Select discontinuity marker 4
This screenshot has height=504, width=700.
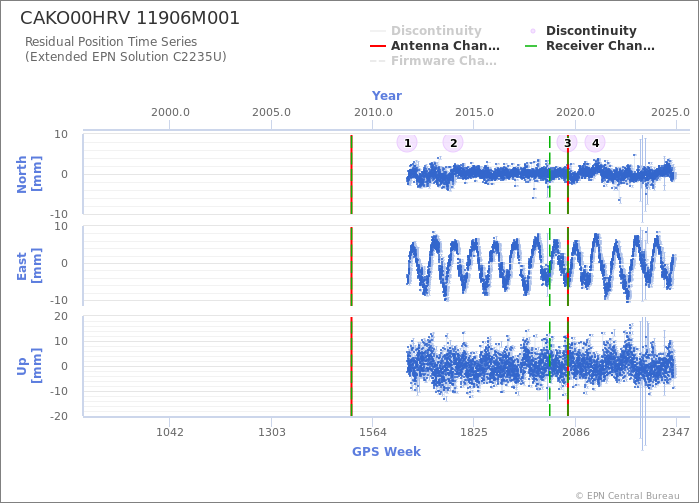click(x=595, y=143)
